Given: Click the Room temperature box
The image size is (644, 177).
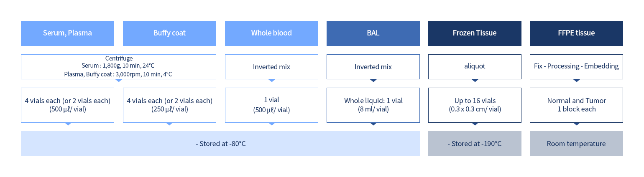Looking at the screenshot, I should click(x=576, y=144).
